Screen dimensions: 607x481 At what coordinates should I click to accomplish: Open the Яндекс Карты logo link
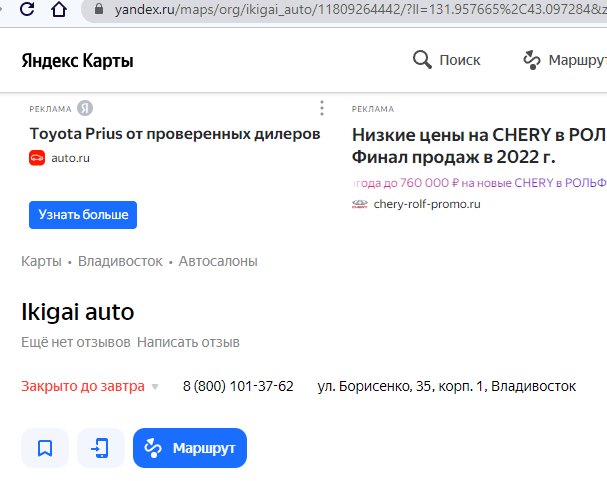(77, 61)
